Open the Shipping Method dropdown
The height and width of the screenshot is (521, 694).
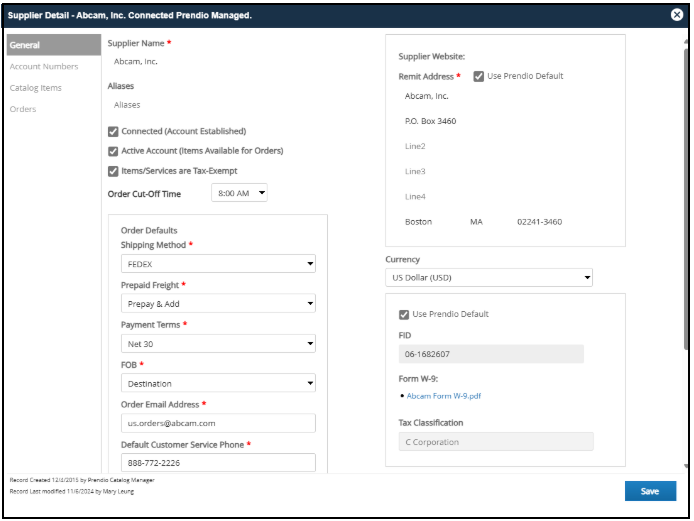tap(218, 264)
